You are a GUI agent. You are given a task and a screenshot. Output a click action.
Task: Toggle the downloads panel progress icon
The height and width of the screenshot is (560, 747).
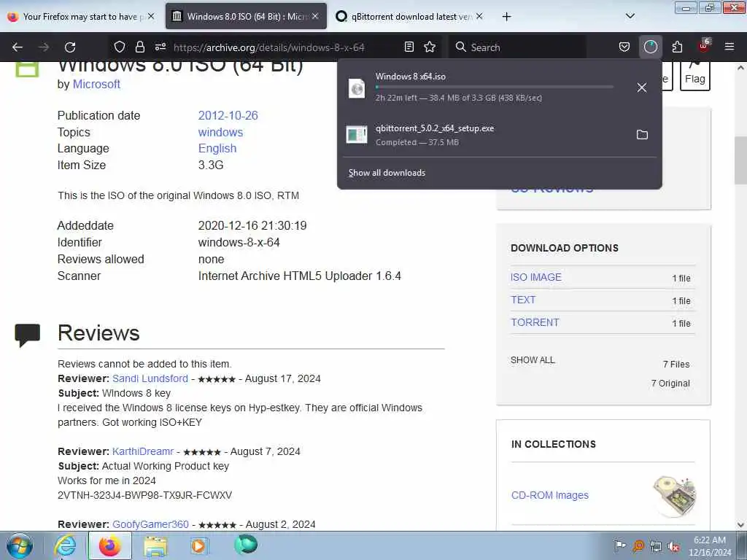click(650, 47)
